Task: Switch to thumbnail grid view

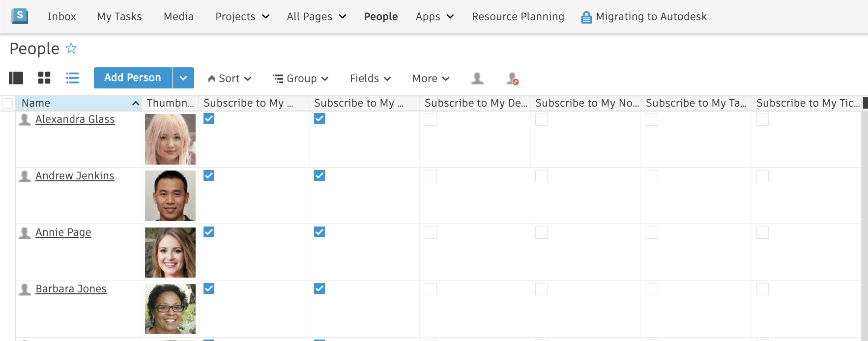Action: pos(44,78)
